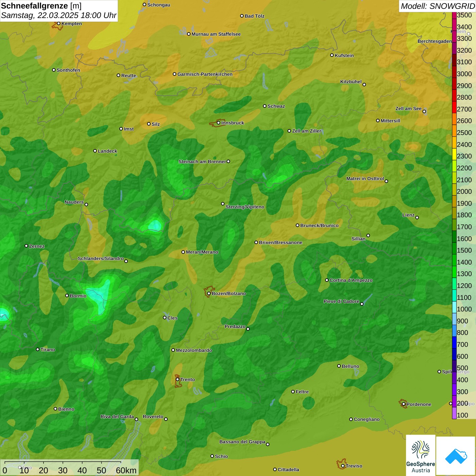Click the Bad Tölz town dot
Viewport: 476px width, 476px height.
click(242, 16)
